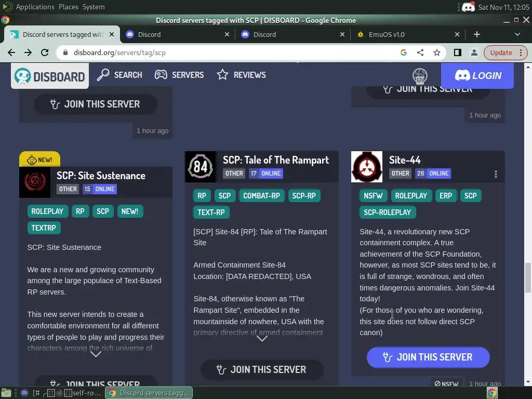Open the Site-44 title link
This screenshot has width=532, height=399.
(405, 160)
